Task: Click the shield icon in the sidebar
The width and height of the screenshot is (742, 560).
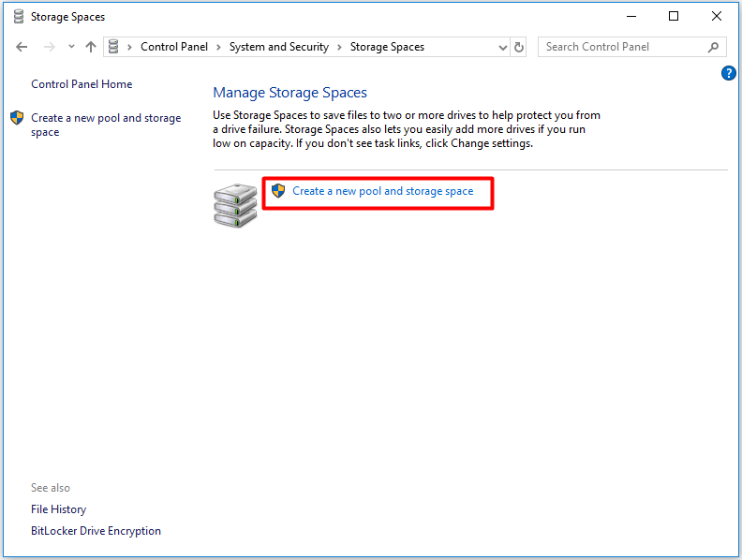Action: click(x=17, y=118)
